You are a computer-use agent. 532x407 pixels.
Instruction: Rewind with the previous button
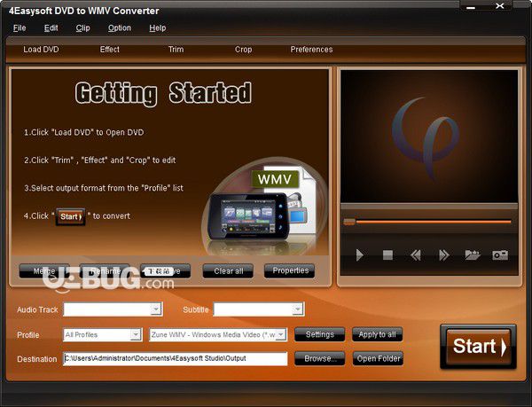tap(415, 255)
